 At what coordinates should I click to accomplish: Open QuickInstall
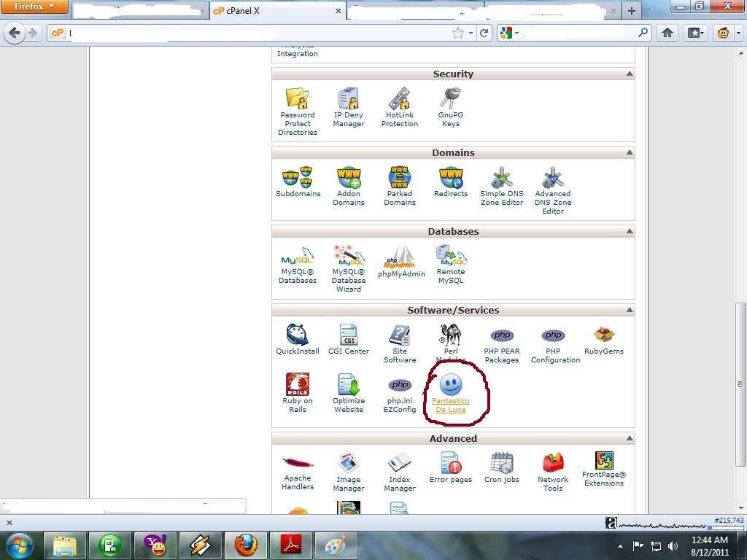coord(298,340)
